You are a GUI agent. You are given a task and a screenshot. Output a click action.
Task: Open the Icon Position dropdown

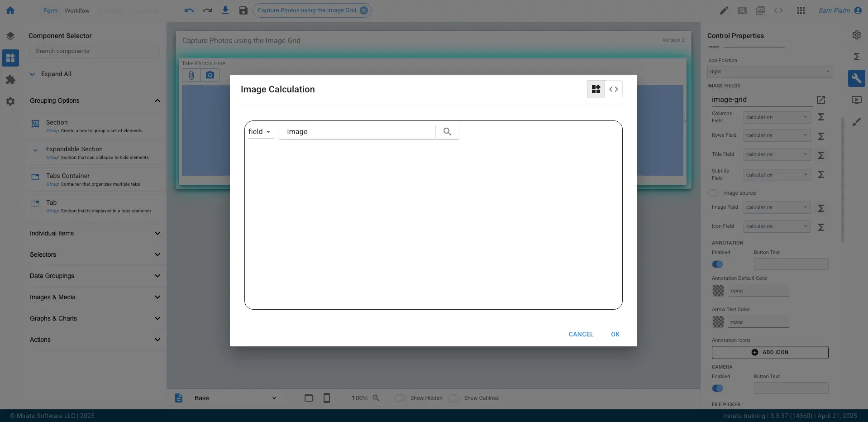click(769, 72)
